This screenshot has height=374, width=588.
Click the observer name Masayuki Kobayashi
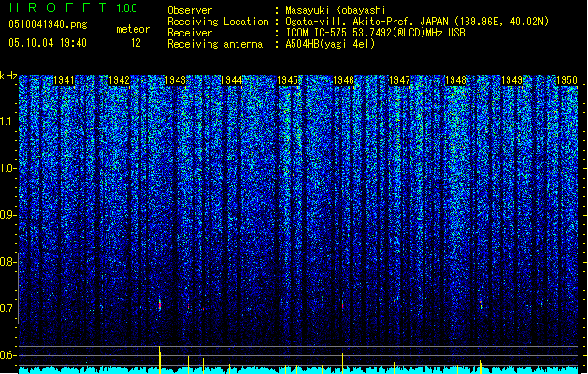(336, 10)
